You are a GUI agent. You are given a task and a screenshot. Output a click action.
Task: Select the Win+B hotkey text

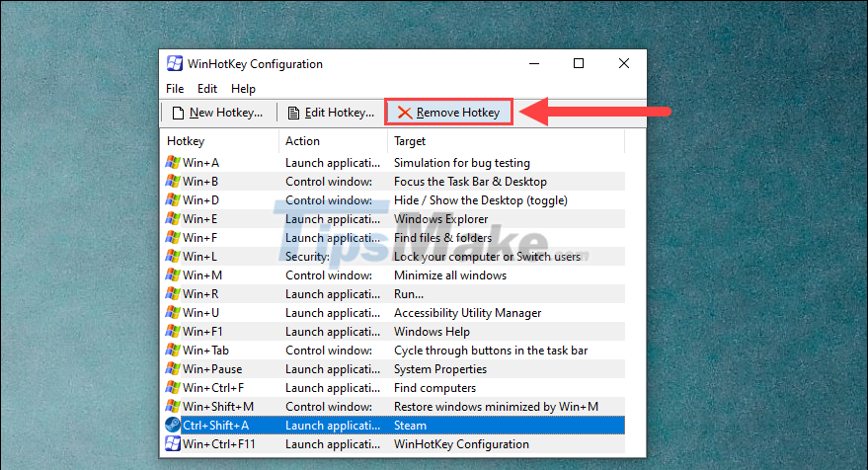pyautogui.click(x=200, y=182)
